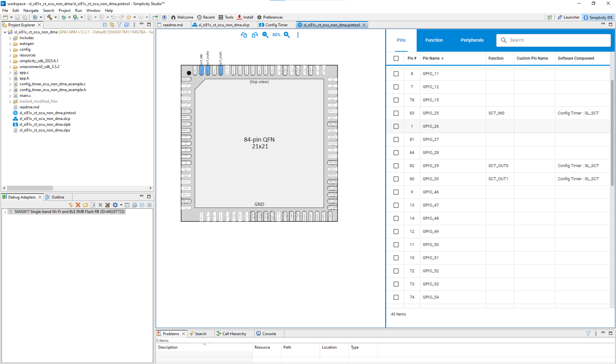Screen dimensions: 616x364
Task: Switch to the Function tab in pintool
Action: [x=434, y=40]
